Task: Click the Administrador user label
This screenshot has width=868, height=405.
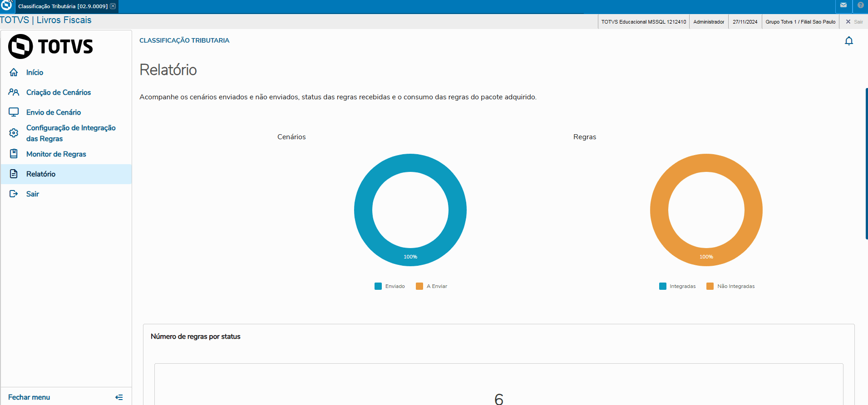Action: pyautogui.click(x=709, y=22)
